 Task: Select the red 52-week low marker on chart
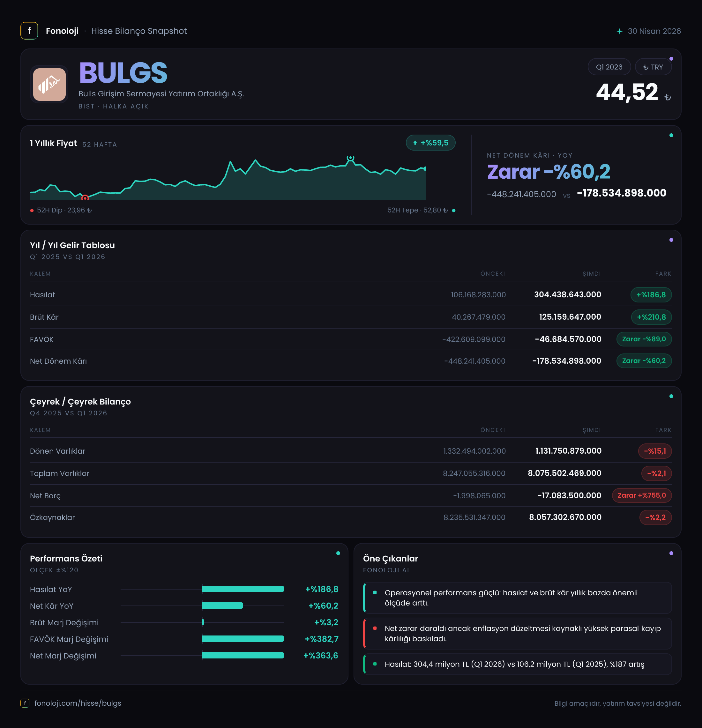pos(85,198)
